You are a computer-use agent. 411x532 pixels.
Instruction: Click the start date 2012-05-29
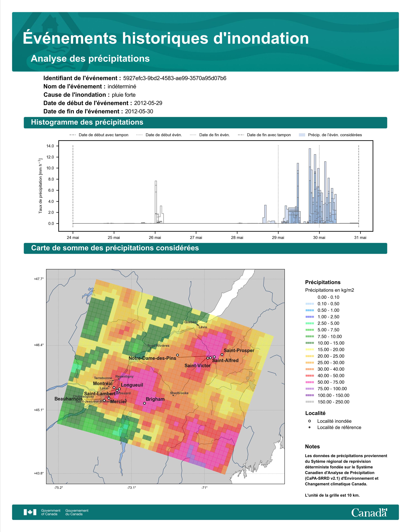(148, 103)
